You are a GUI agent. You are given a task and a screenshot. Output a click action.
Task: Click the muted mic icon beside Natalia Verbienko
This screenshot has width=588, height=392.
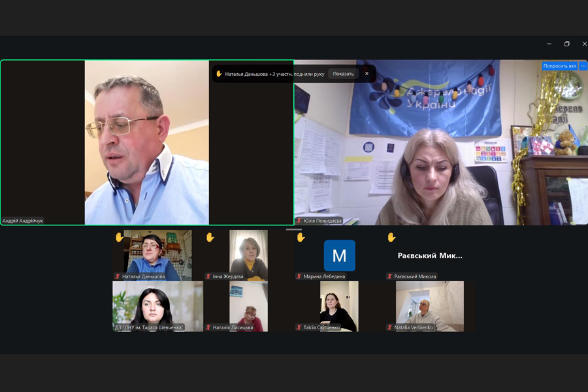[x=389, y=327]
